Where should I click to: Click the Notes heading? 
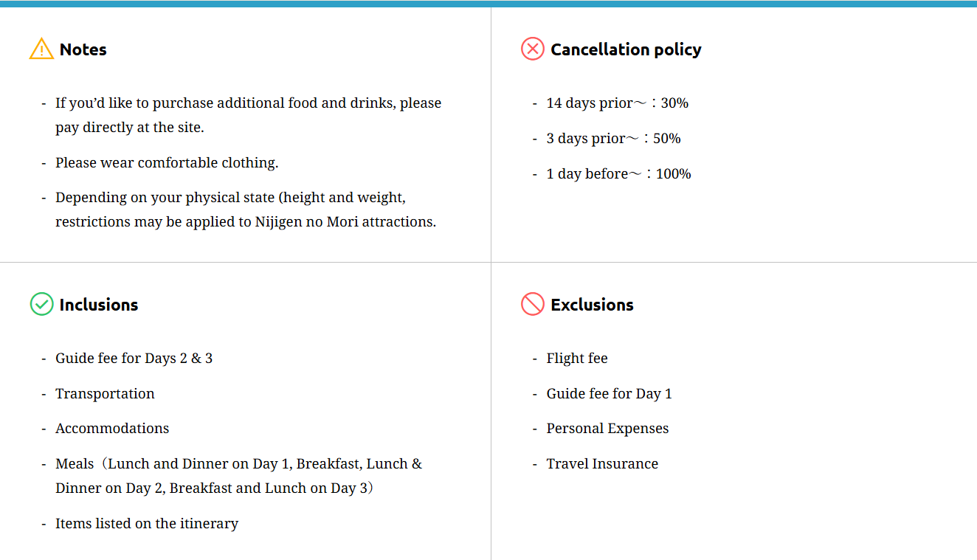click(x=83, y=49)
